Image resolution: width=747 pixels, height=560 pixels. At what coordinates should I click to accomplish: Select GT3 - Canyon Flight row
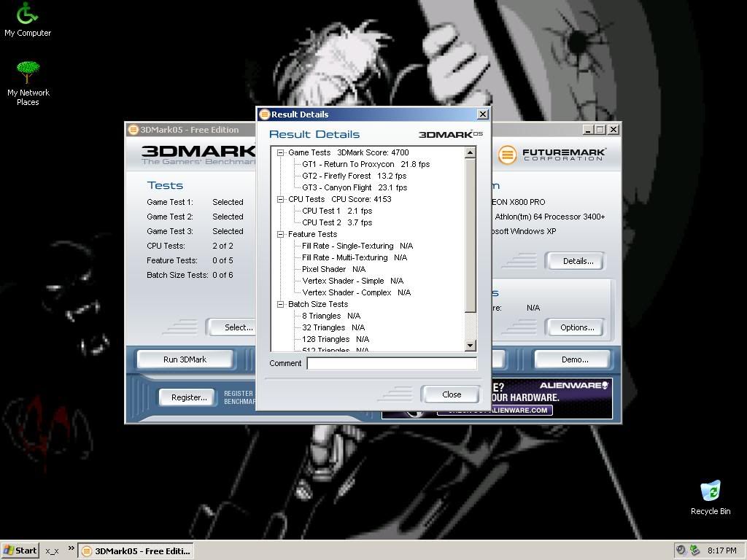tap(355, 187)
